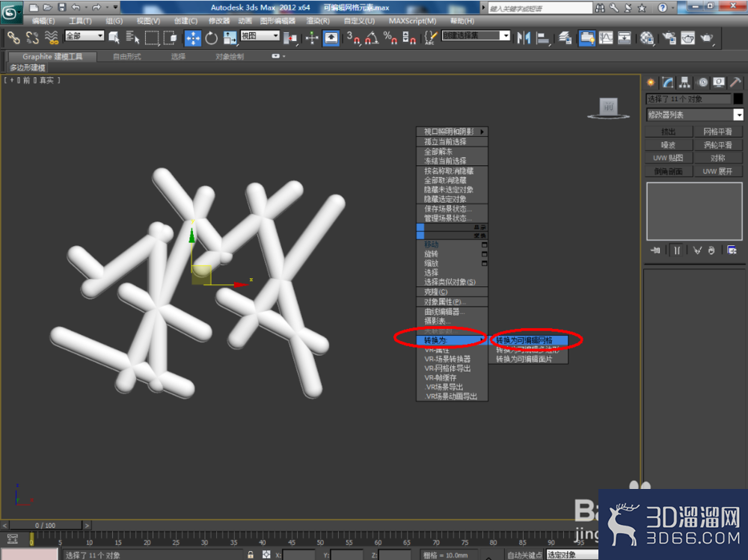Open the 选定对象 key filter dropdown
This screenshot has height=560, width=748.
(x=572, y=556)
